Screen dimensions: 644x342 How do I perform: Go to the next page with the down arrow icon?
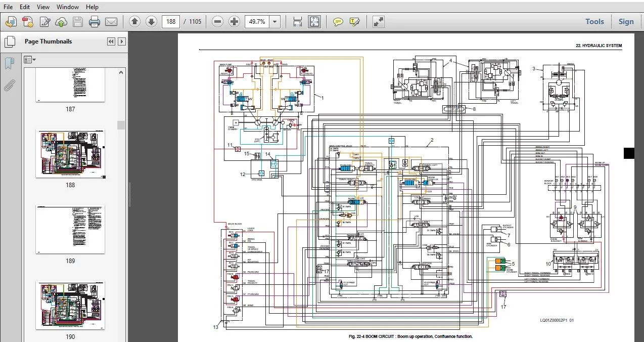(151, 22)
